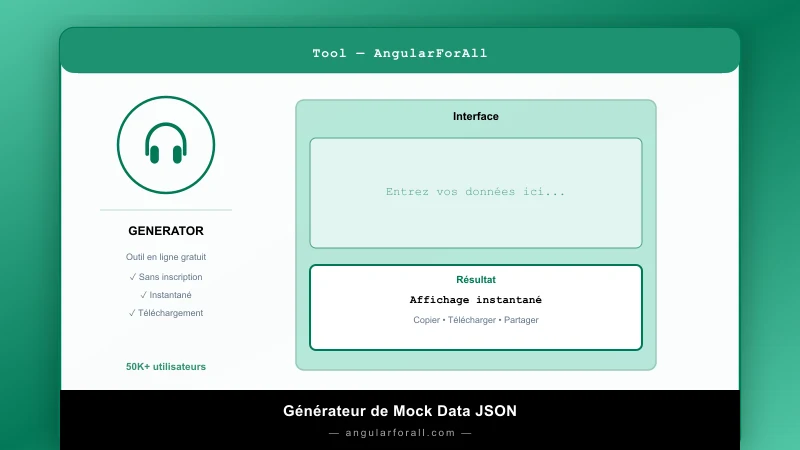Screen dimensions: 800x450
Task: Open the angularforall.com link in footer
Action: (400, 433)
